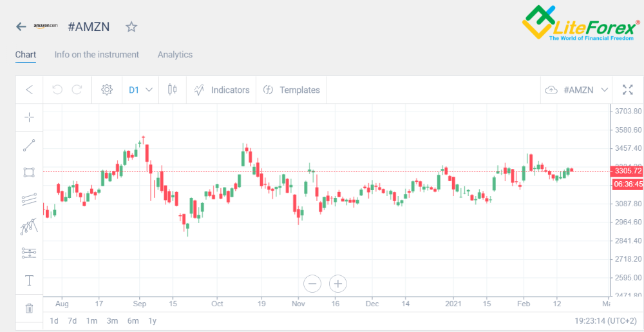Select the rectangle shape tool
Screen dimensions: 644x332
(29, 172)
